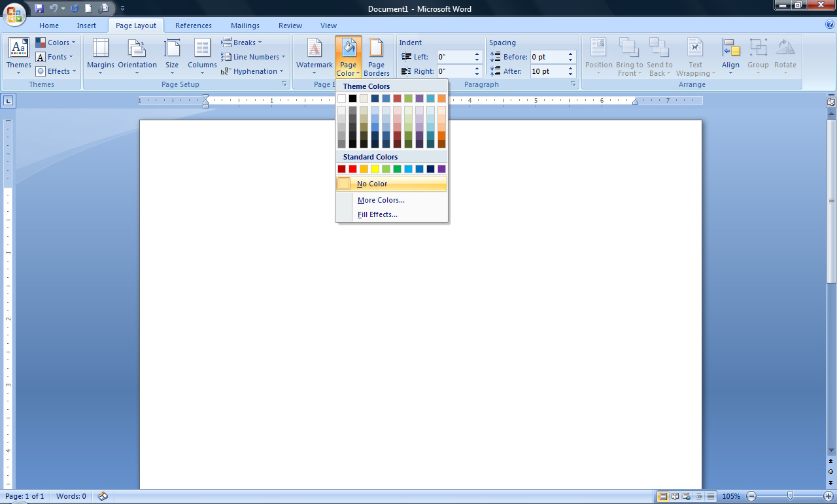Switch to the Mailings tab
Screen dimensions: 837x504
coord(245,25)
